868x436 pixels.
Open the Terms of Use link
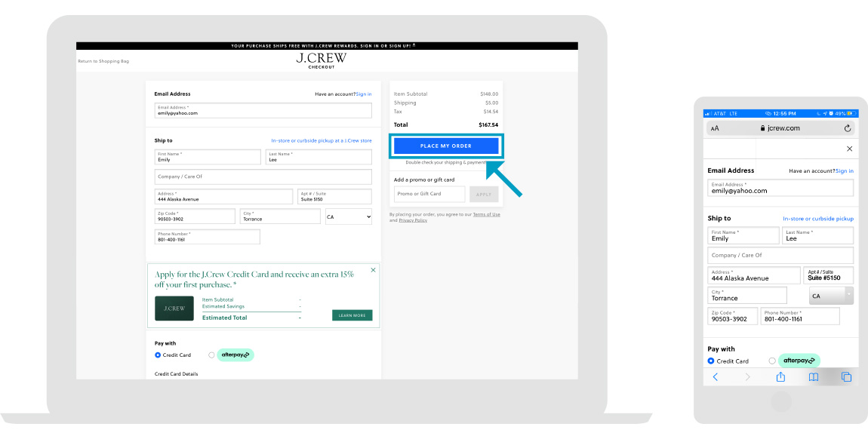(487, 215)
